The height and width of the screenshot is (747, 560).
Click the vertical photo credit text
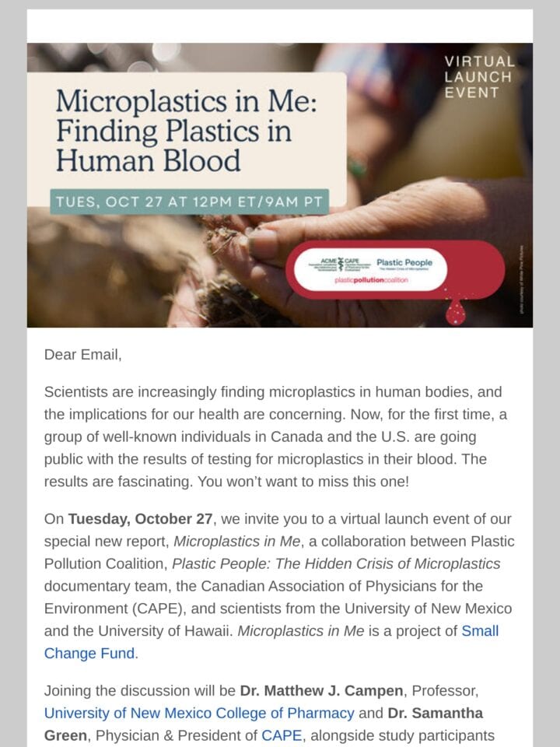point(522,279)
